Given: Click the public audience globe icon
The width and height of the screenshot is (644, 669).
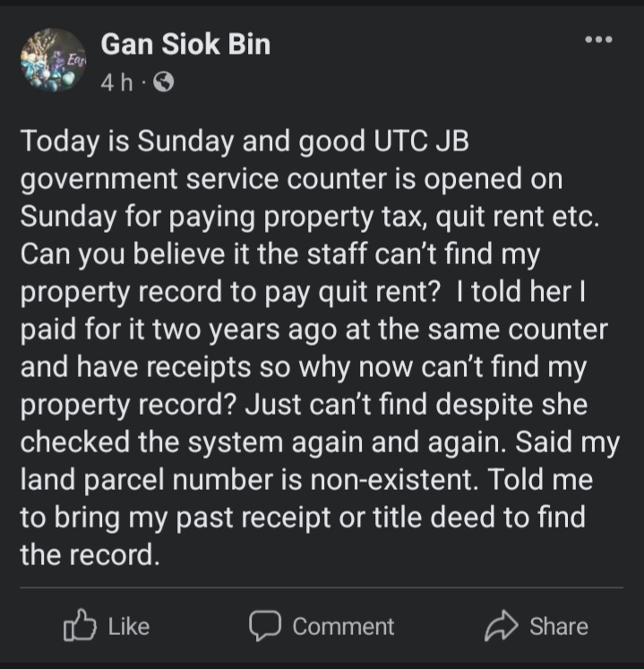Looking at the screenshot, I should point(164,83).
